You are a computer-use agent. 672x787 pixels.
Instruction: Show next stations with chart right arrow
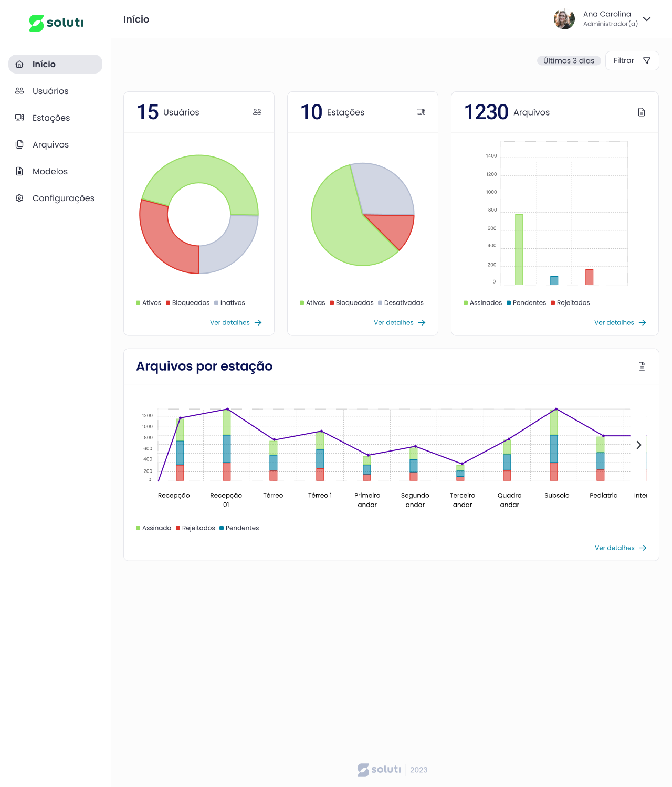639,445
